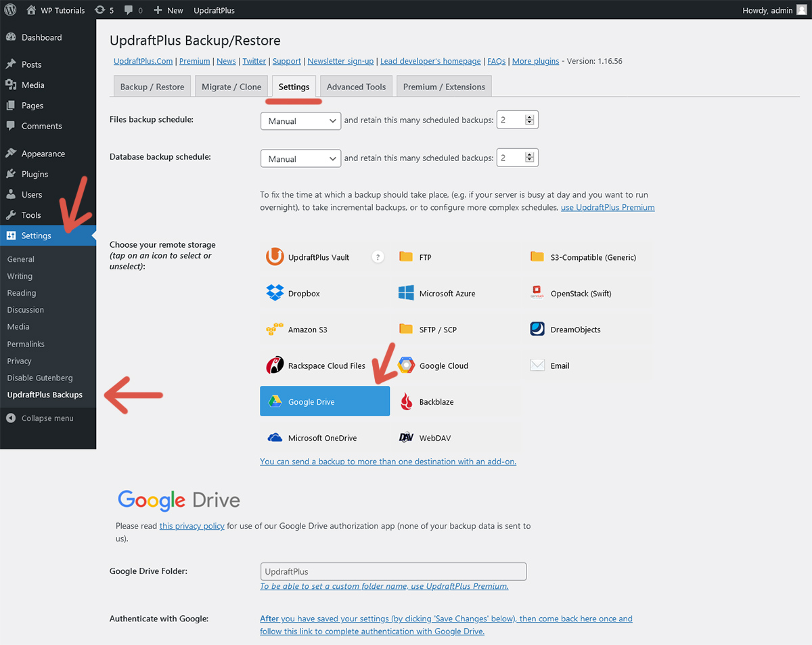Open the General settings submenu item
This screenshot has width=812, height=645.
21,259
